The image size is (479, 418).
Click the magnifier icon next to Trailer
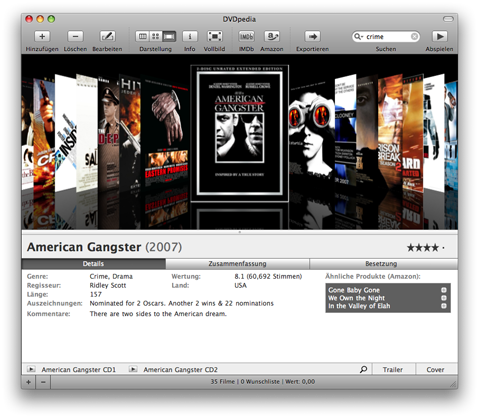(363, 369)
